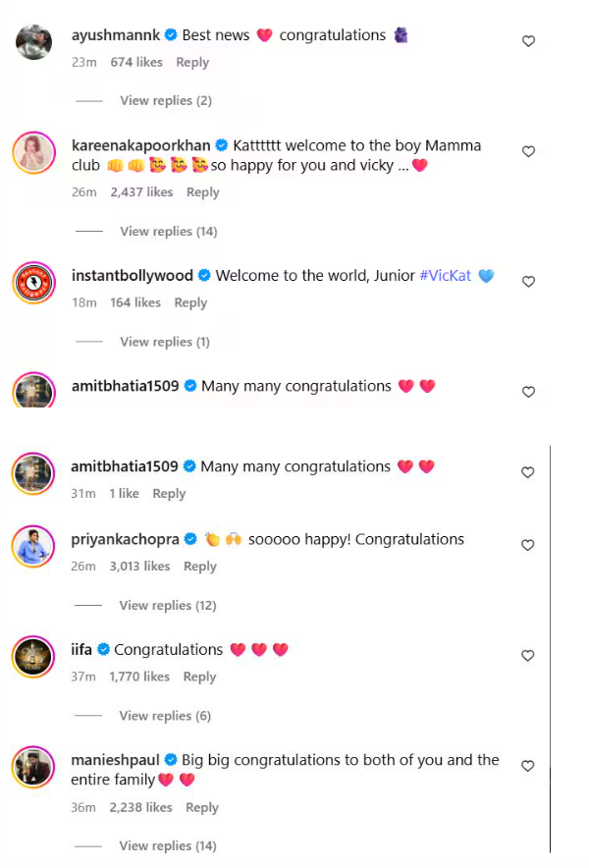The height and width of the screenshot is (868, 589).
Task: Heart manieshpaul's congratulations comment
Action: (x=528, y=766)
